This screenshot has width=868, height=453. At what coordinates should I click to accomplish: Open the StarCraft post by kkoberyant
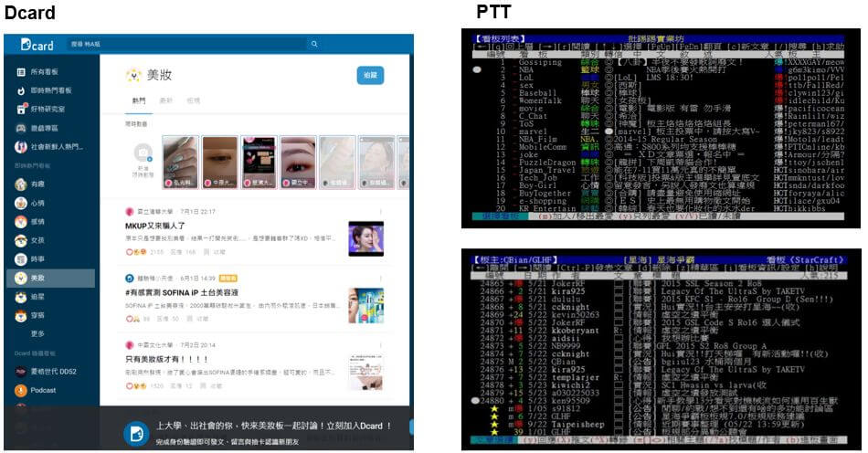[x=659, y=331]
